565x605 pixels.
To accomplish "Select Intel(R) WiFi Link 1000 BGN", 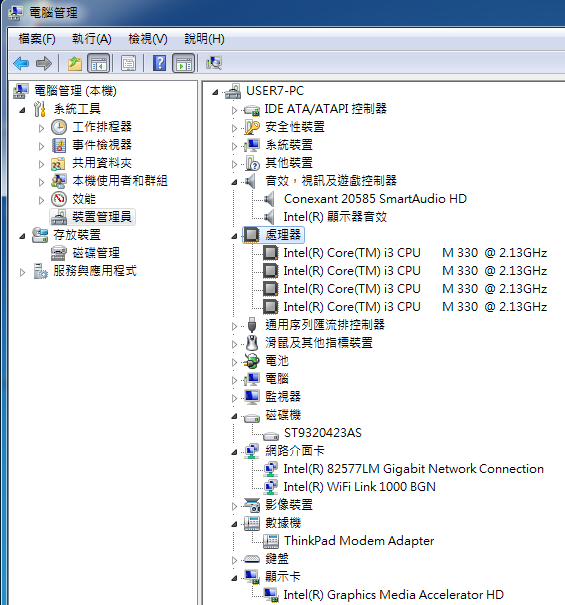I will (359, 487).
